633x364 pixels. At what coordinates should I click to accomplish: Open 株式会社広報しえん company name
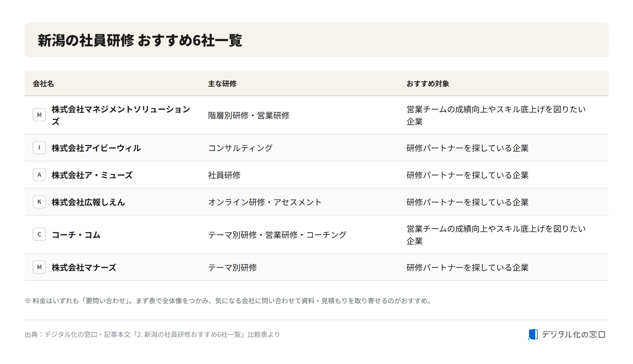click(88, 202)
